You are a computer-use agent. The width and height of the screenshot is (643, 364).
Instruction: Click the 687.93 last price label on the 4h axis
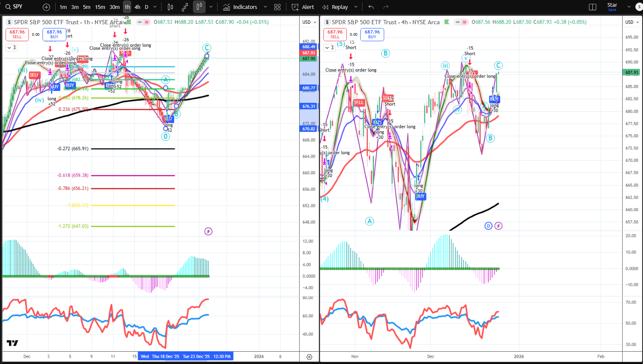pyautogui.click(x=632, y=73)
